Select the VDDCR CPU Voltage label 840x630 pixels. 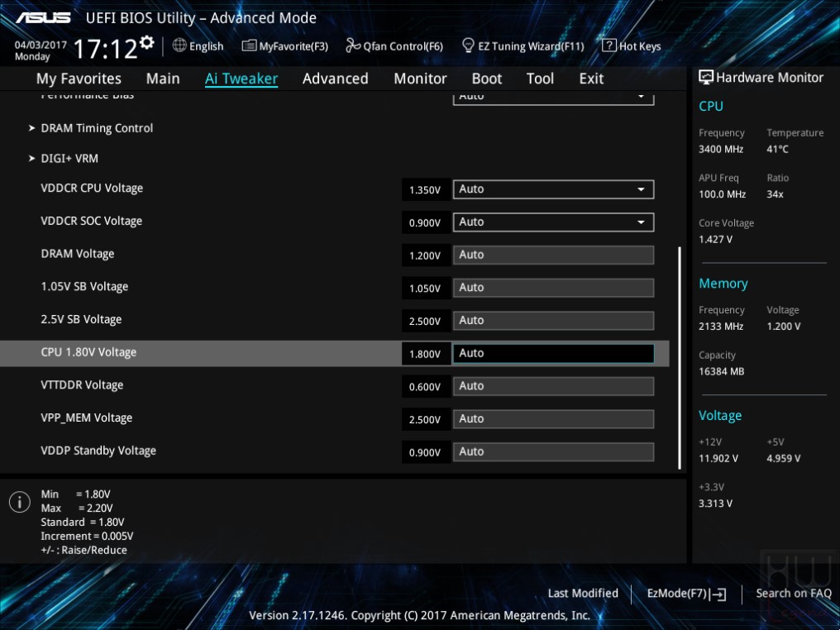[x=92, y=189]
